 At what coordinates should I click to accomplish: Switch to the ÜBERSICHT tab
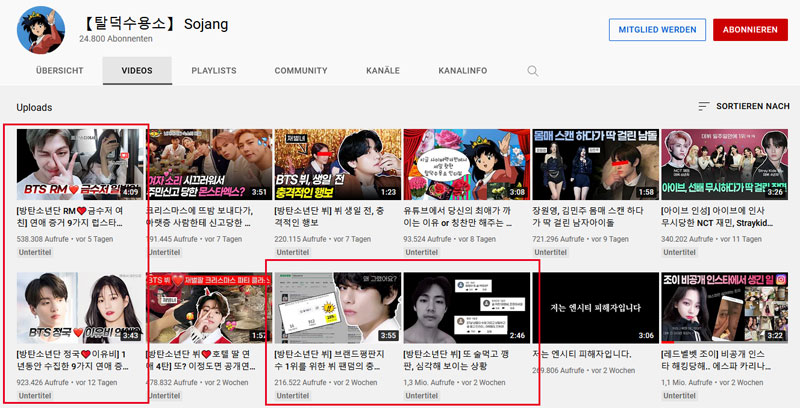click(60, 71)
